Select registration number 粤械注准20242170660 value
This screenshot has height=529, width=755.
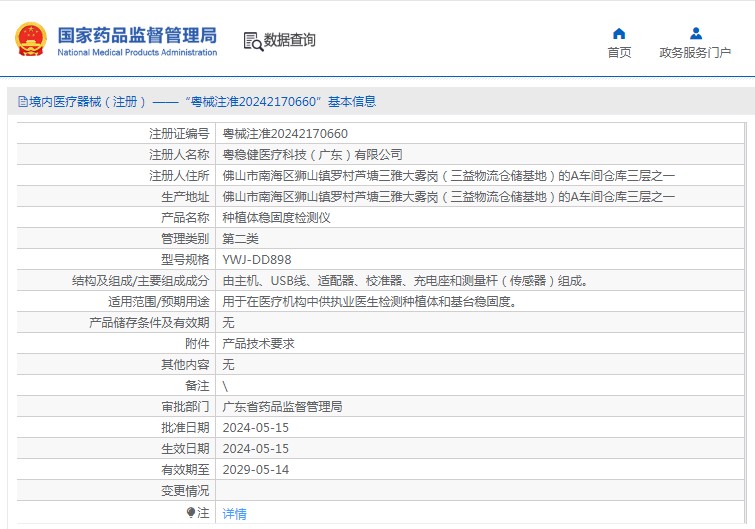coord(285,133)
